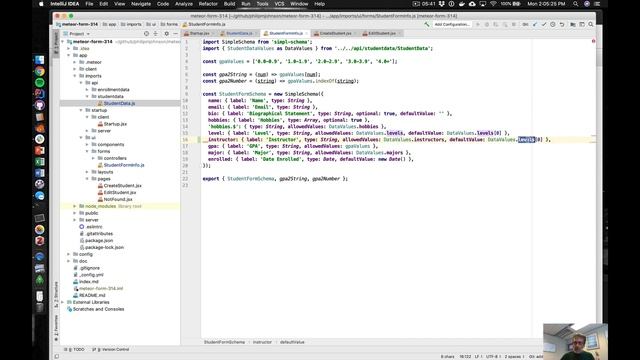The width and height of the screenshot is (640, 360).
Task: Click the VCS Commit checkmark icon
Action: 544,24
